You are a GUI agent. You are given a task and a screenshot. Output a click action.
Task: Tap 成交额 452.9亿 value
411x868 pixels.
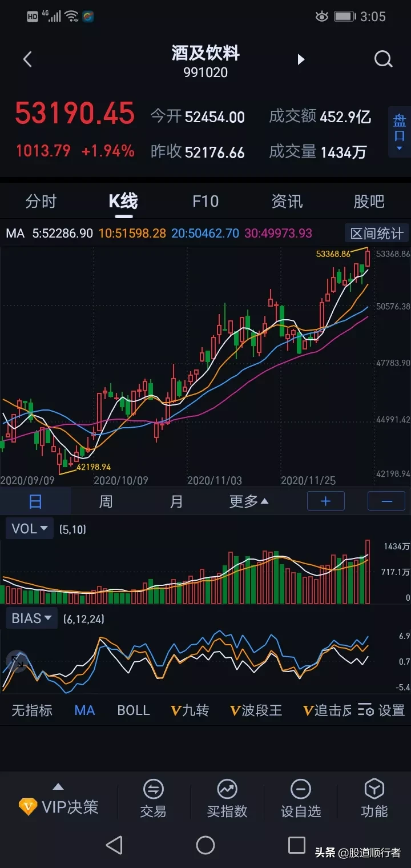(x=346, y=117)
